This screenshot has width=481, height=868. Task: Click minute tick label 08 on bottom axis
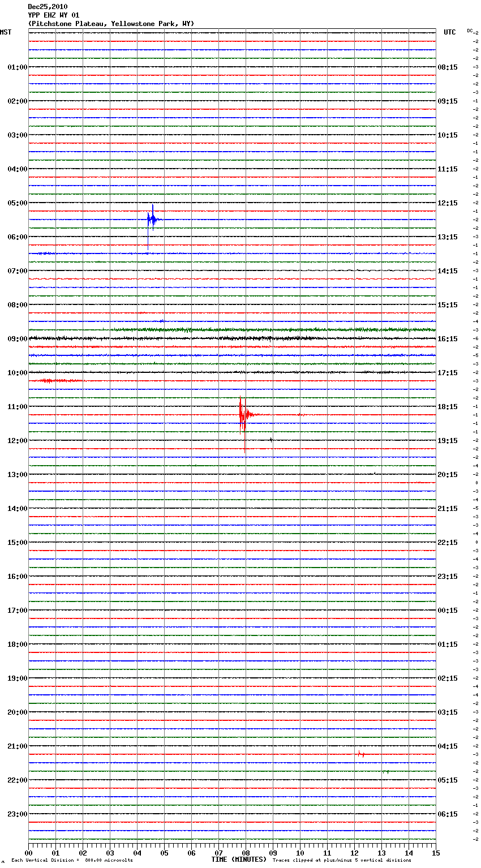[x=246, y=853]
